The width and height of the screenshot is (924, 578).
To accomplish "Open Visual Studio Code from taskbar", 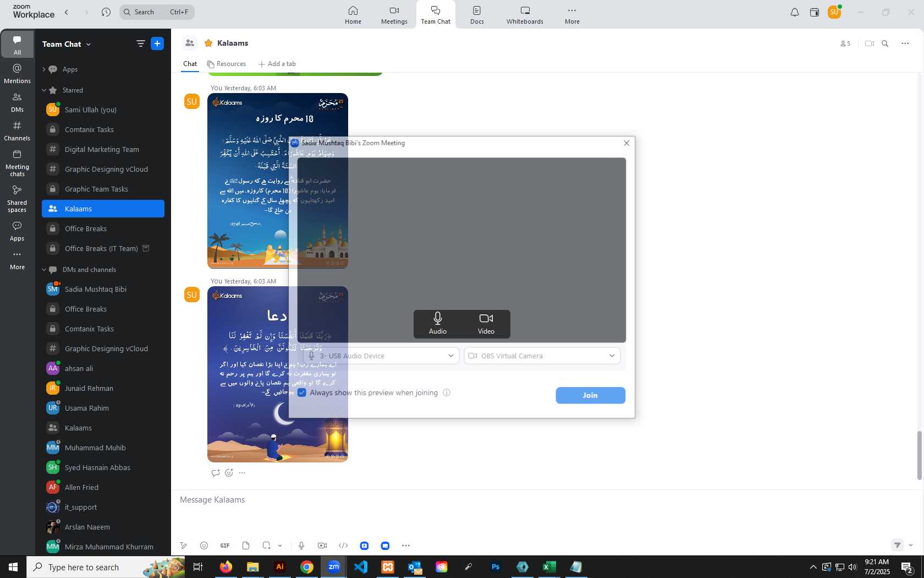I will tap(361, 566).
